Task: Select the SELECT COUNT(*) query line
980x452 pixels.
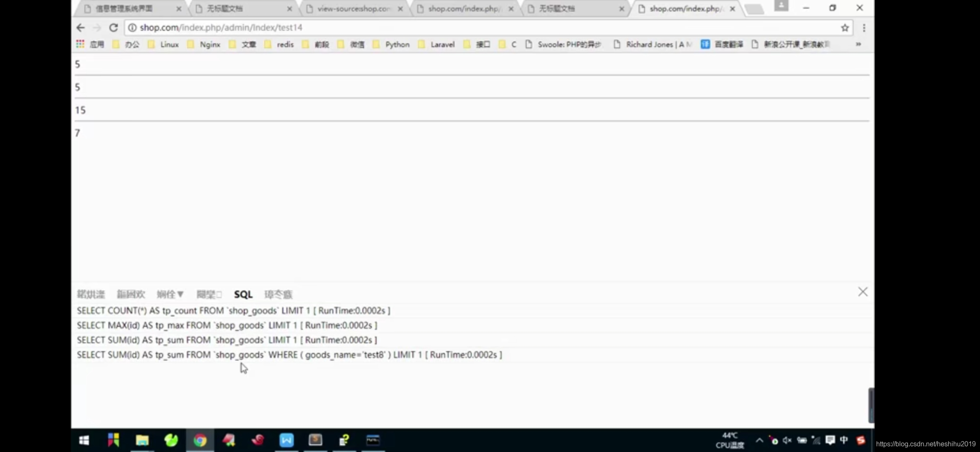Action: pos(233,311)
